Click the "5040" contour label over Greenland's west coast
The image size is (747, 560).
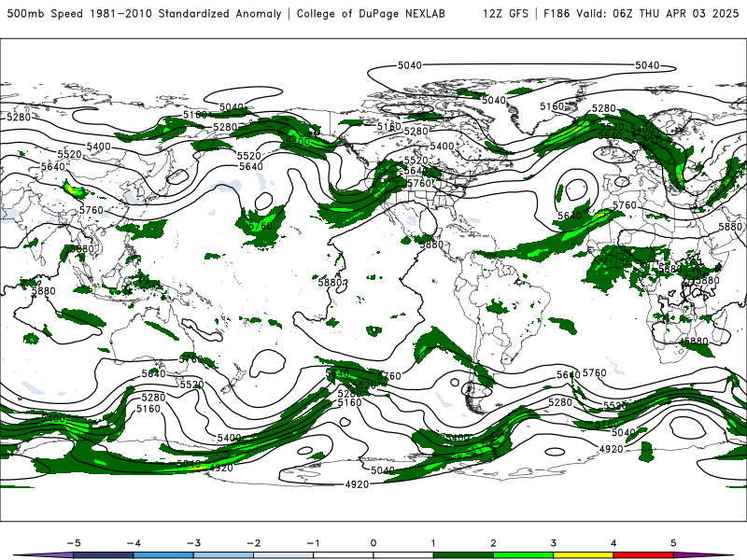pyautogui.click(x=494, y=100)
